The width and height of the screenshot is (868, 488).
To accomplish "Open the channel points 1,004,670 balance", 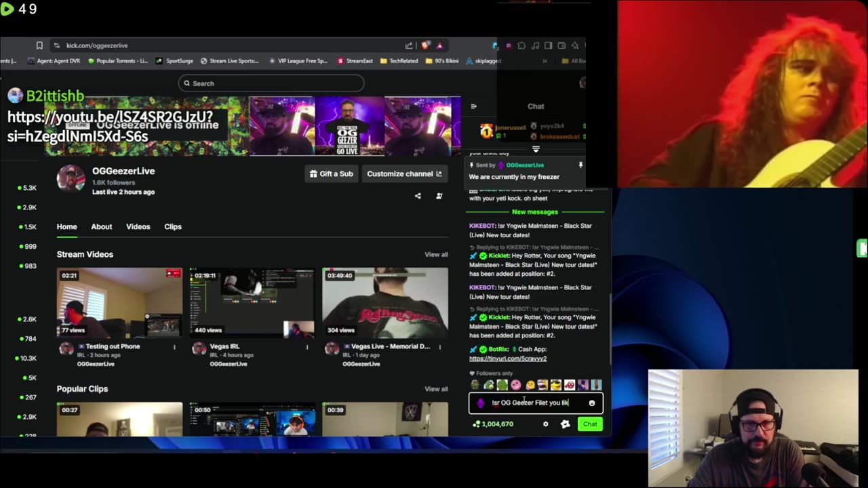I will coord(494,424).
